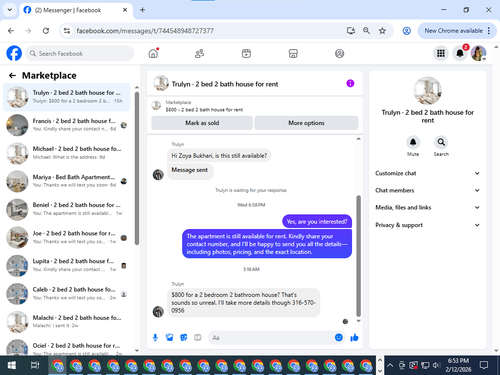The height and width of the screenshot is (375, 500).
Task: Open a new Chrome tab
Action: 142,10
